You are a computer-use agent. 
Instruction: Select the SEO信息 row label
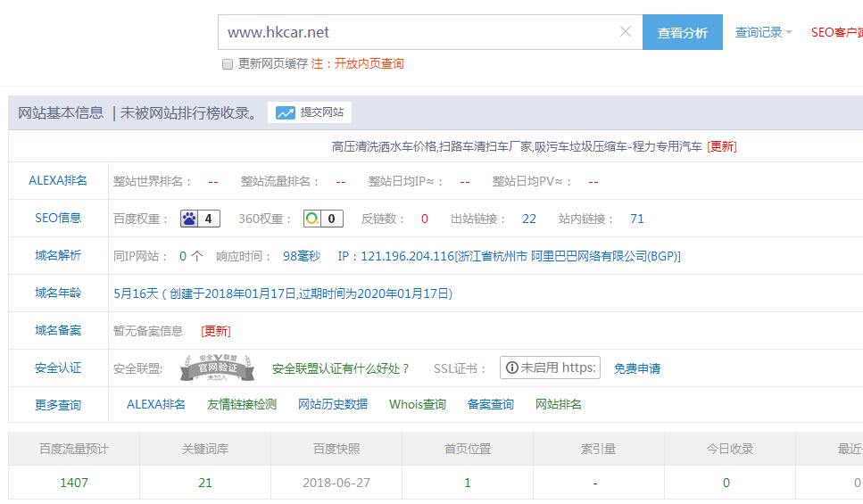[x=58, y=219]
